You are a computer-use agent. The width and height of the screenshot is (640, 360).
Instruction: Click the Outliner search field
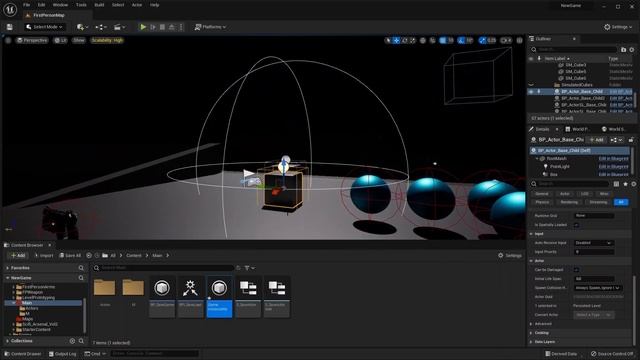click(x=574, y=49)
